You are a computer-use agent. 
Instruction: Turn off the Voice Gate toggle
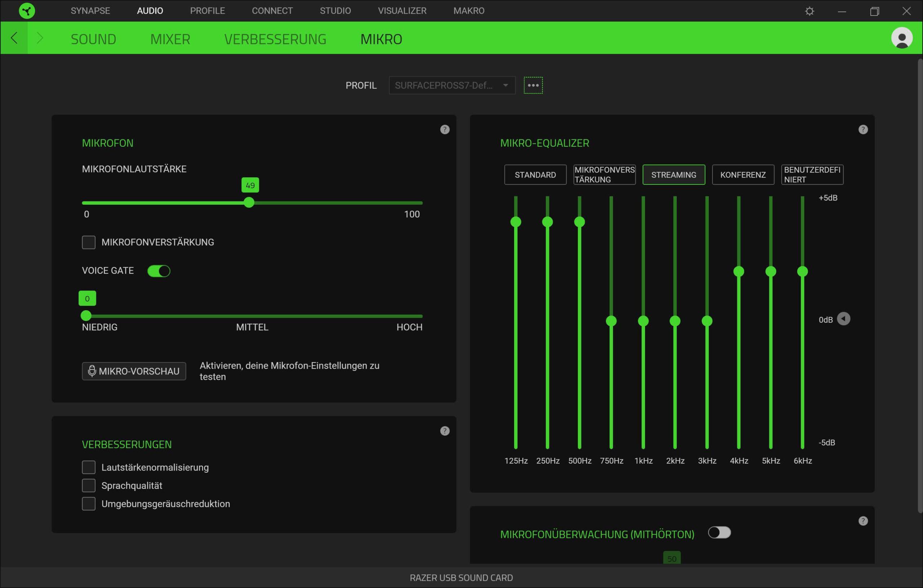pos(159,271)
